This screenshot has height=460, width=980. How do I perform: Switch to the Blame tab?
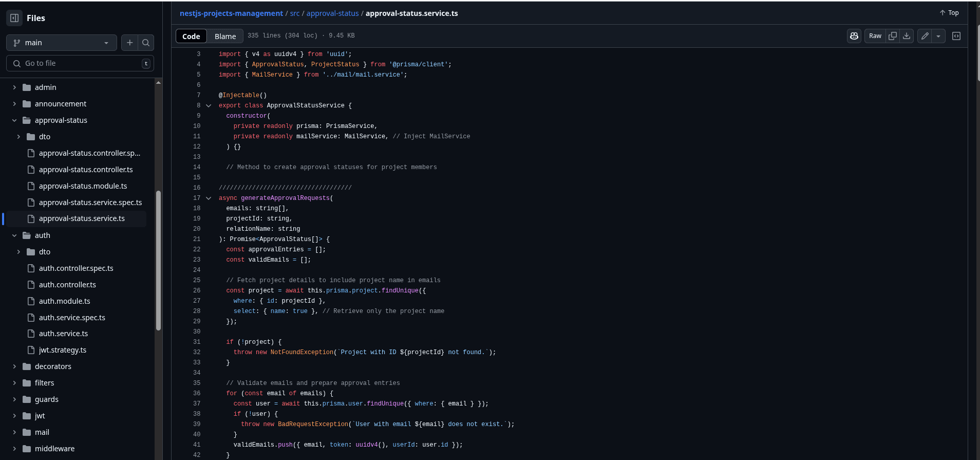225,36
